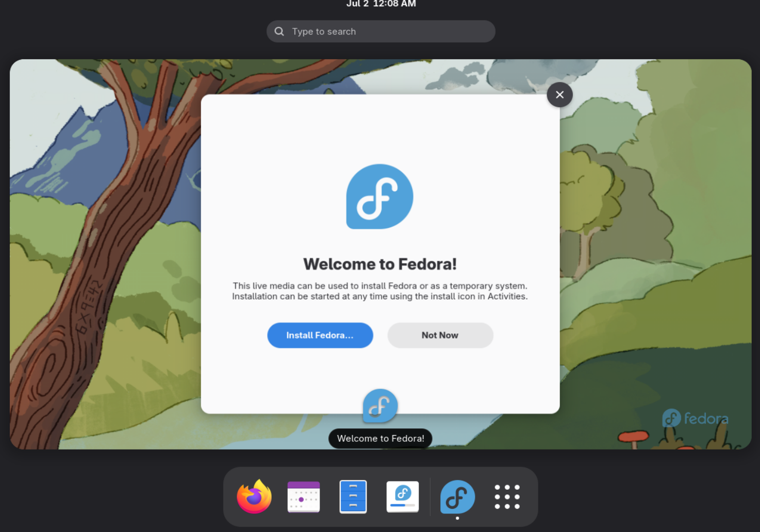Click the small Fedora icon below the window preview
The height and width of the screenshot is (532, 760).
(x=380, y=406)
